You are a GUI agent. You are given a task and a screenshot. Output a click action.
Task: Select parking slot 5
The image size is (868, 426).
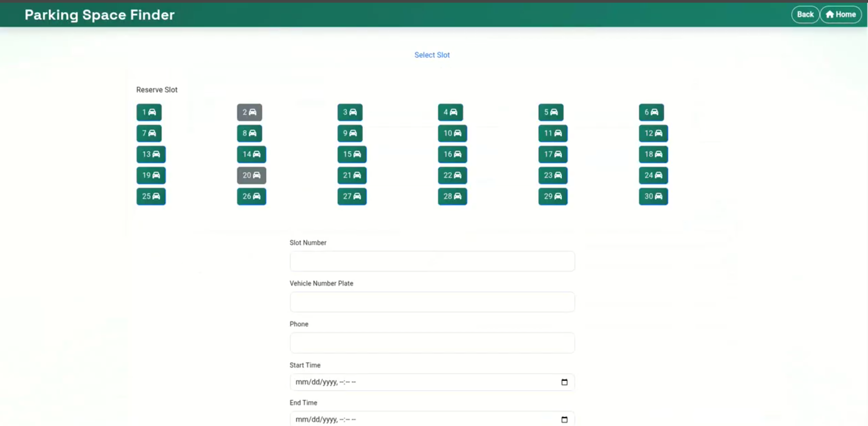(x=551, y=112)
